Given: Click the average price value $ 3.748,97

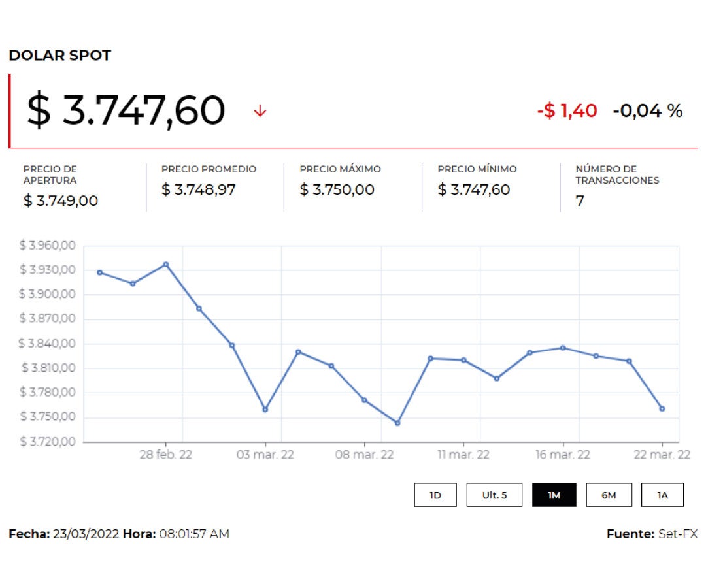Looking at the screenshot, I should tap(199, 190).
